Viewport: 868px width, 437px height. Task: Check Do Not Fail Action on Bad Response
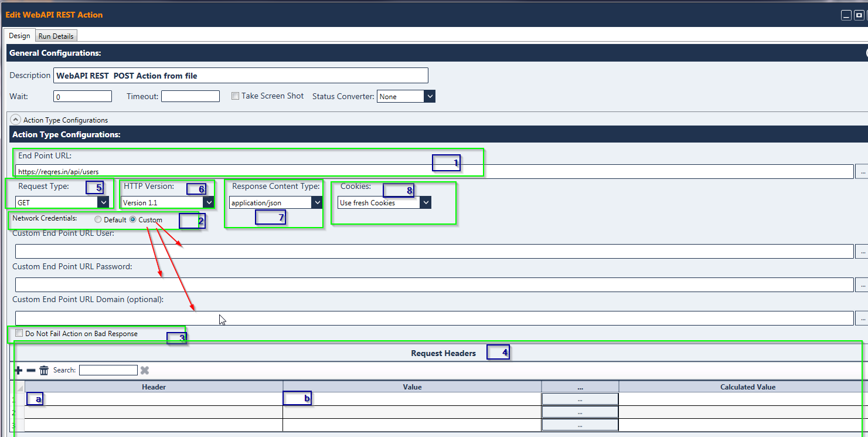[x=19, y=333]
